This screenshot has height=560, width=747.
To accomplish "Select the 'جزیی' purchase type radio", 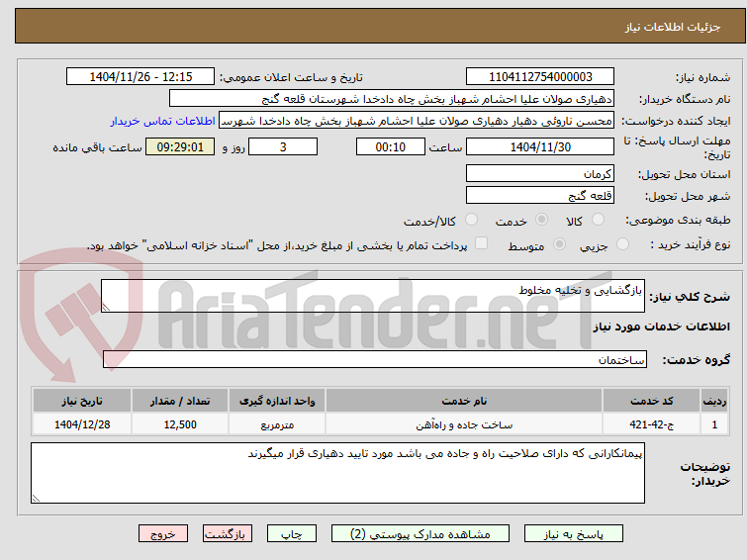I will point(622,244).
